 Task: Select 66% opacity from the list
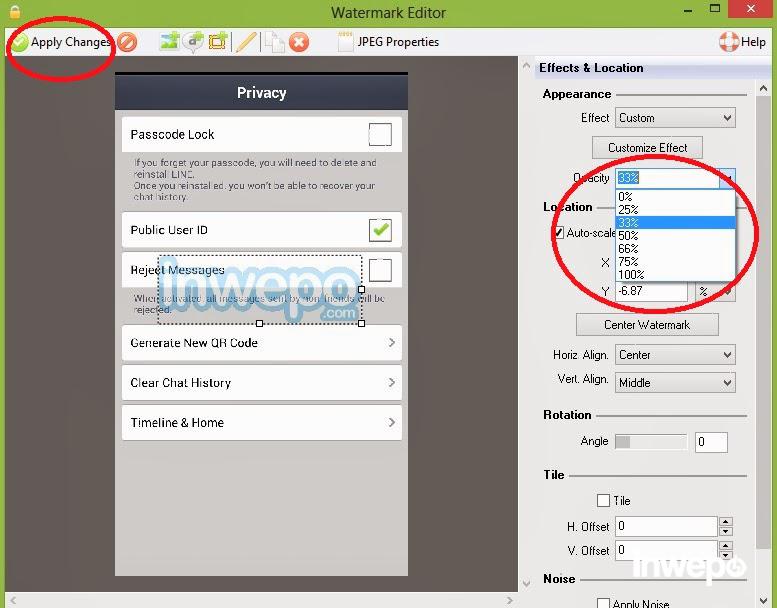click(675, 248)
